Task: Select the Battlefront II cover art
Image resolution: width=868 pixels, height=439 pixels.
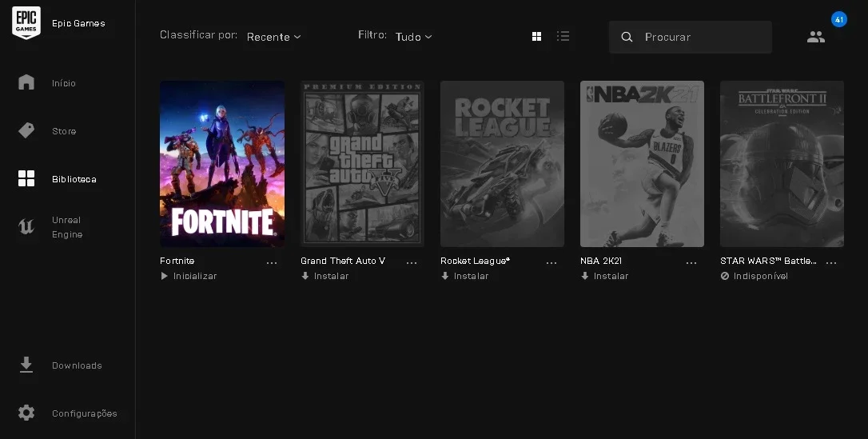Action: click(782, 164)
